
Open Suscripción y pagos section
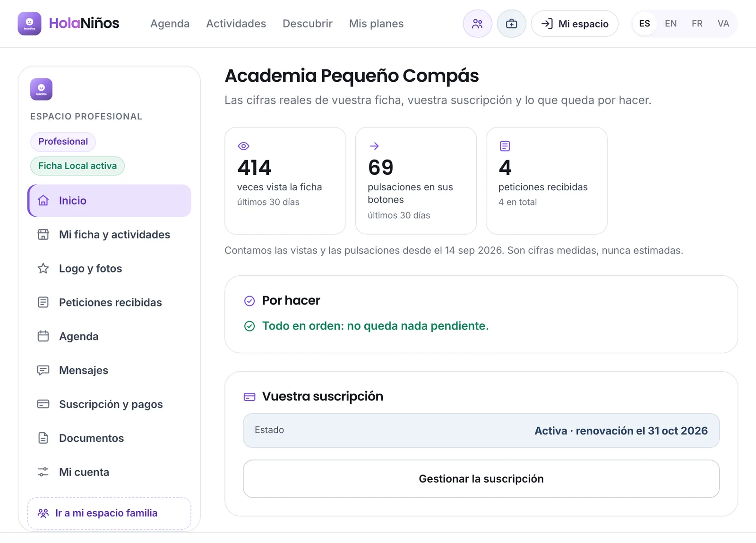coord(109,404)
